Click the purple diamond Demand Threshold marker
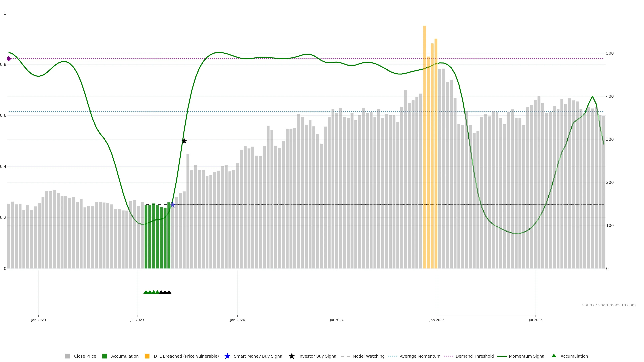Image resolution: width=644 pixels, height=362 pixels. (x=9, y=59)
